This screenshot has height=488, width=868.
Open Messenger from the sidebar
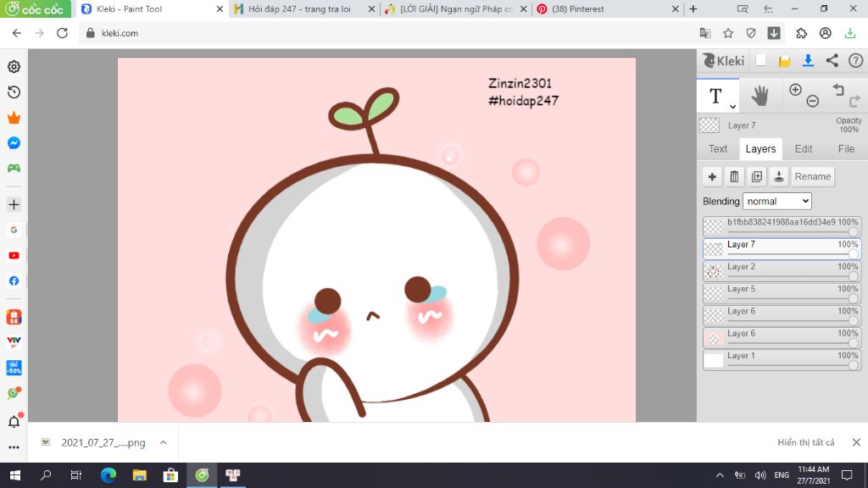click(x=14, y=143)
